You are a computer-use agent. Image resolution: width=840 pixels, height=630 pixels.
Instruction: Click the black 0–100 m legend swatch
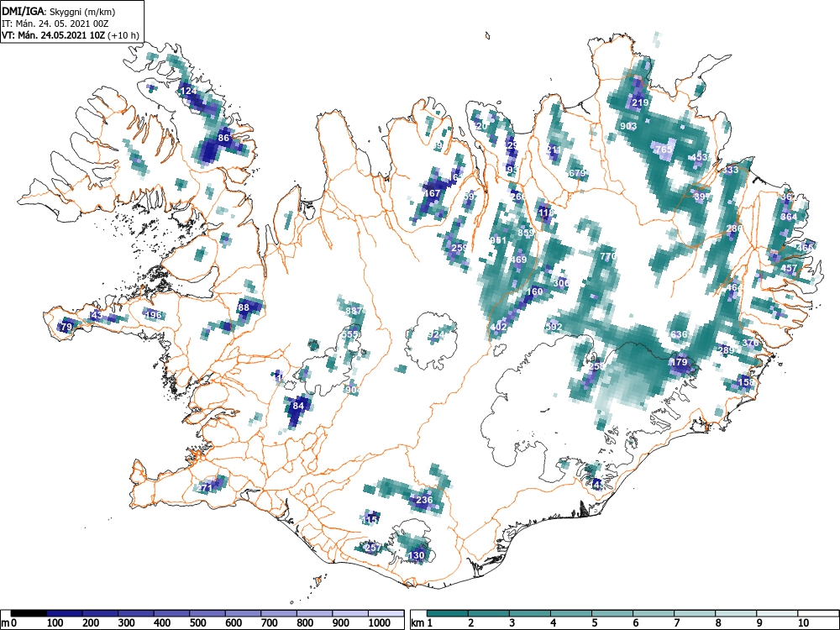29,613
